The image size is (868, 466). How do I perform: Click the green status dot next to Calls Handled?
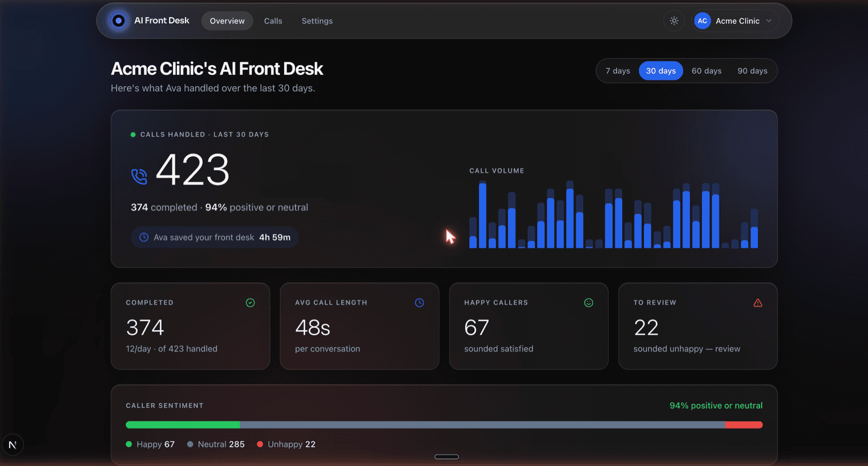tap(133, 135)
